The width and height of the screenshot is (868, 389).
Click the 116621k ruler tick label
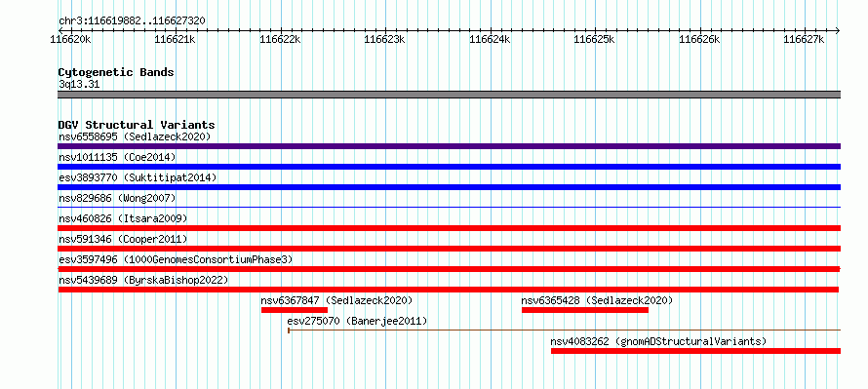tap(176, 39)
